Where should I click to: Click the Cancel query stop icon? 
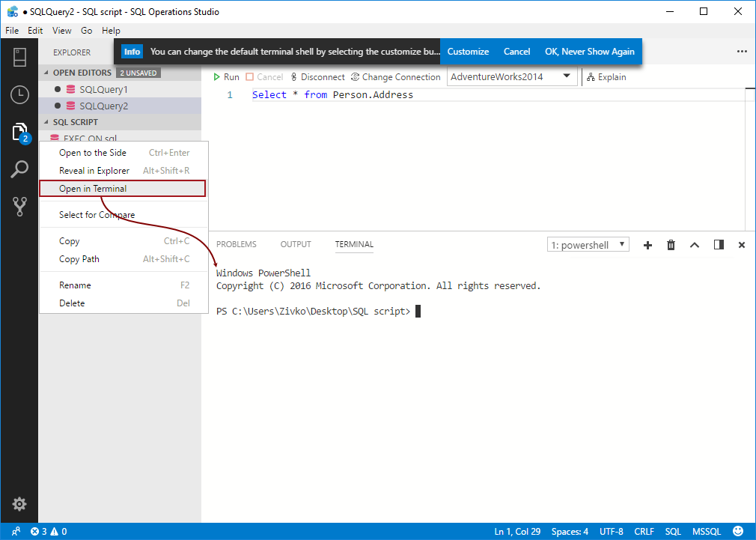tap(249, 76)
